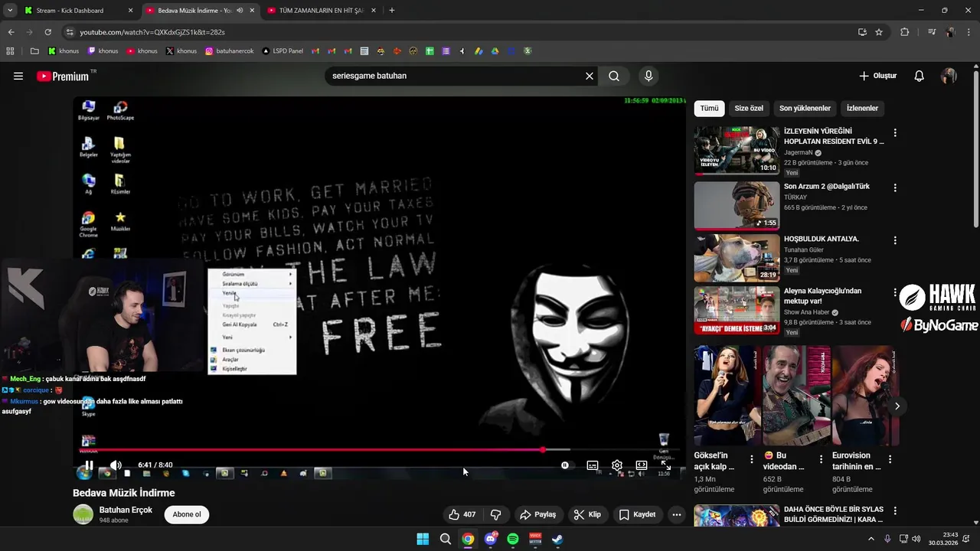This screenshot has width=980, height=551.
Task: Open Spotify from the taskbar
Action: pos(513,539)
